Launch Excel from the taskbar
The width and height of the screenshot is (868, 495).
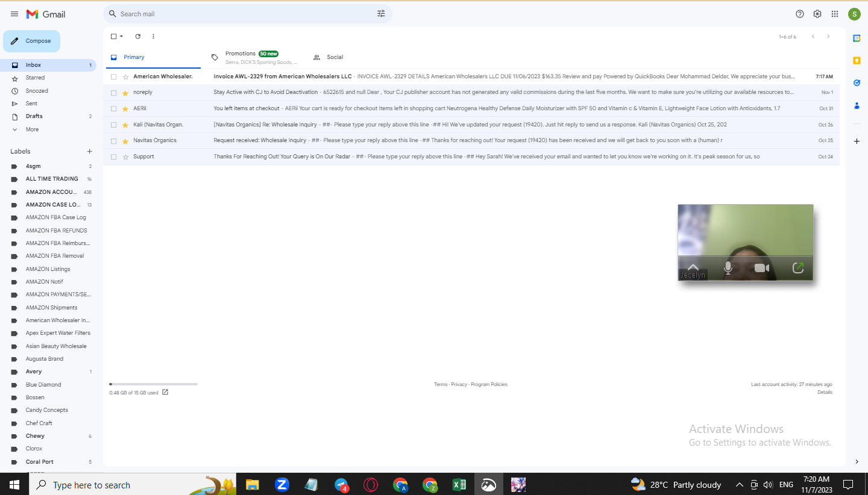click(x=459, y=485)
